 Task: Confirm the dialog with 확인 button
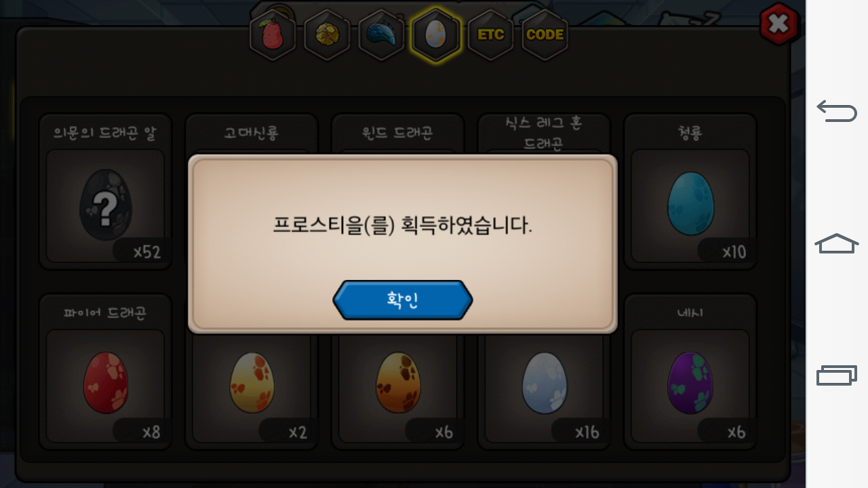pos(403,300)
